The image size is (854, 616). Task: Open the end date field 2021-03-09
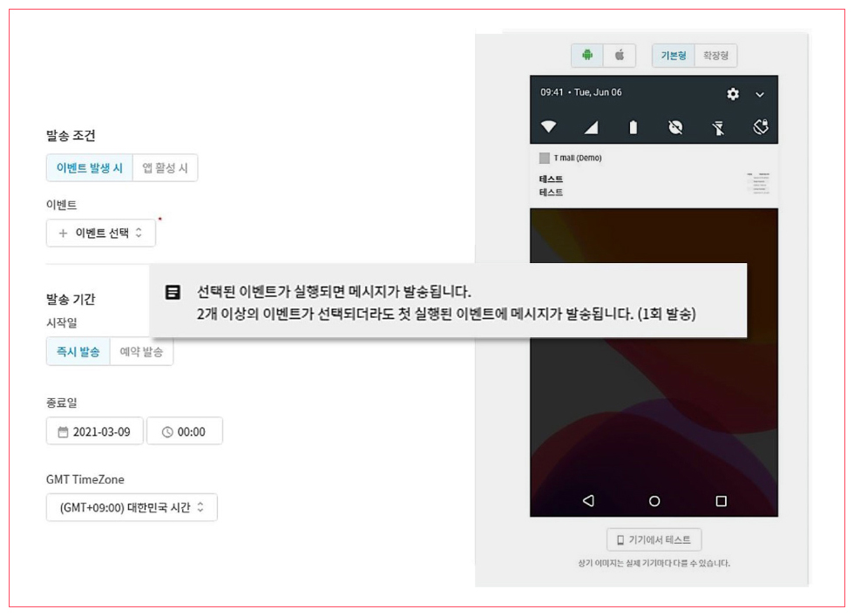[x=95, y=431]
